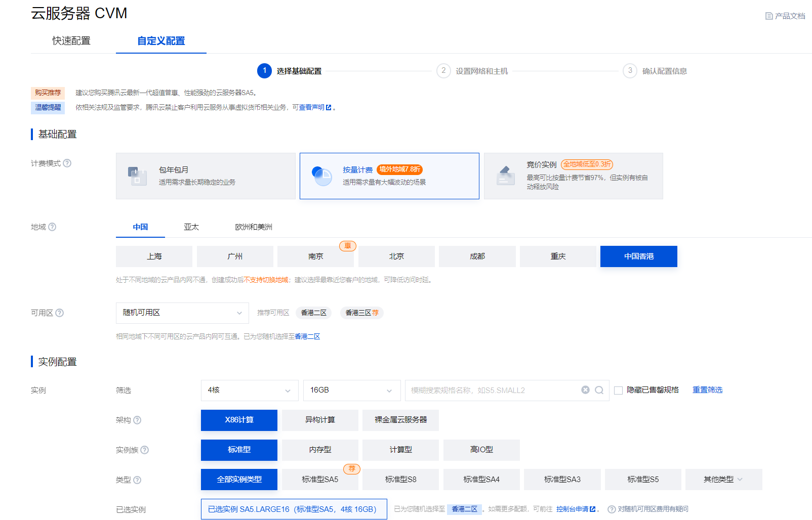Select 香港三区 recommended zone
Viewport: 812px width, 520px height.
click(x=362, y=313)
